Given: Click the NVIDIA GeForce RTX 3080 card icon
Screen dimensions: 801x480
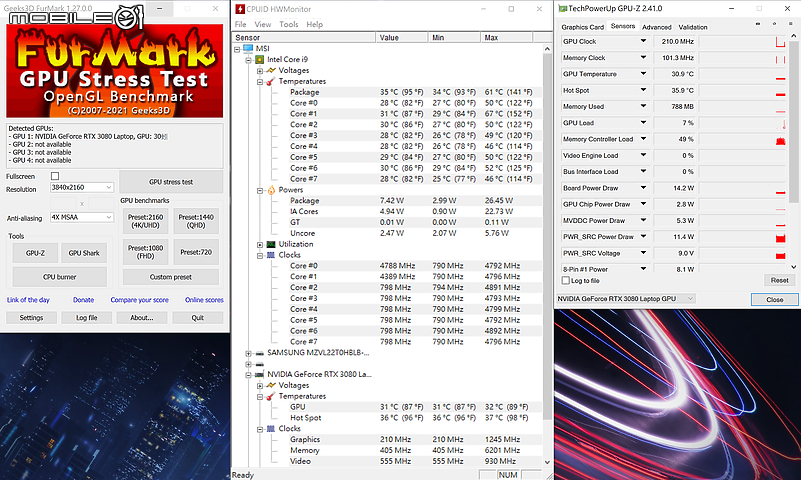Looking at the screenshot, I should 260,375.
